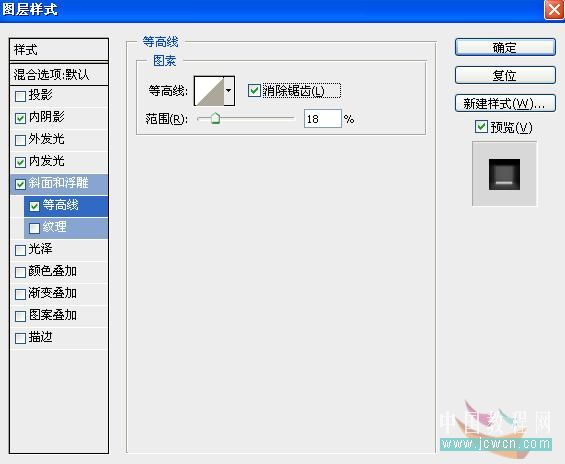Select the 外发光 outer glow style

pyautogui.click(x=59, y=139)
